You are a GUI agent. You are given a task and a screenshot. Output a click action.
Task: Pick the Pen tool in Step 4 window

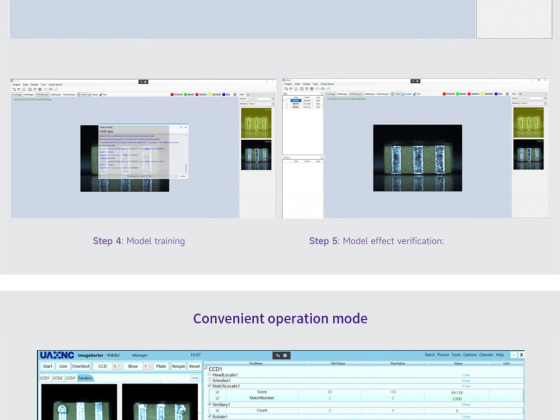pyautogui.click(x=103, y=95)
